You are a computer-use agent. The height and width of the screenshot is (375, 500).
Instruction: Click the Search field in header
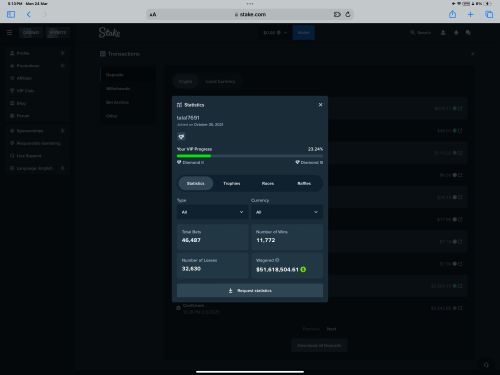point(421,33)
